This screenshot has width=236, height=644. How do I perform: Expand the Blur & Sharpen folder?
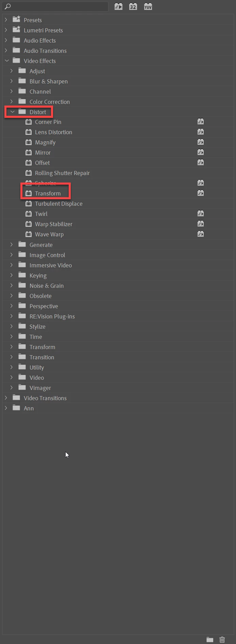pos(12,81)
